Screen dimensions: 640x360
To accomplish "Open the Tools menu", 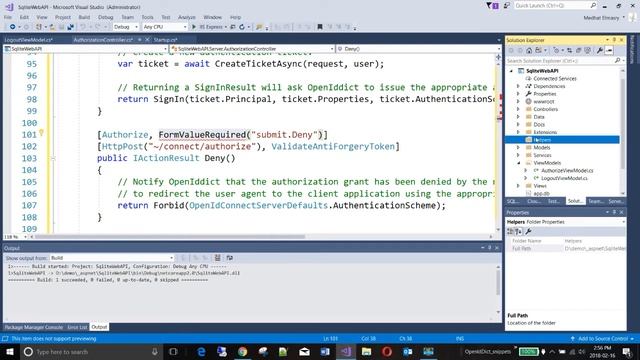I will pos(147,17).
